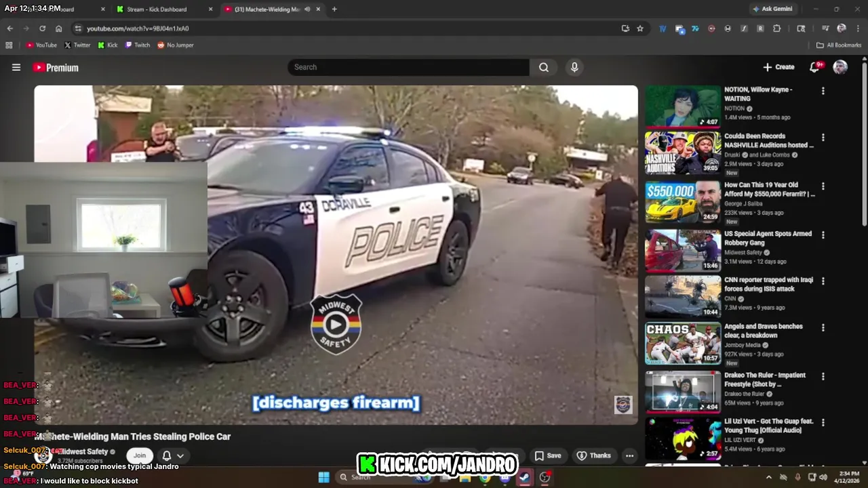Viewport: 868px width, 488px height.
Task: Open OBS from the taskbar
Action: (x=545, y=477)
